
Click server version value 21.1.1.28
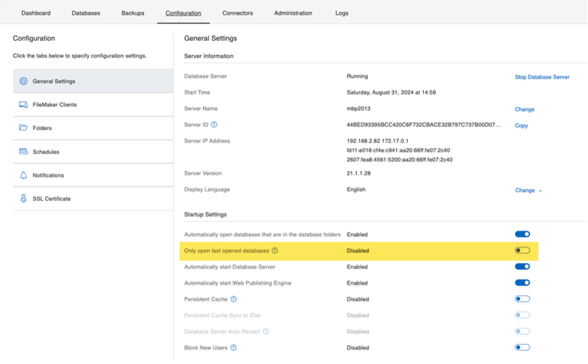pyautogui.click(x=359, y=173)
